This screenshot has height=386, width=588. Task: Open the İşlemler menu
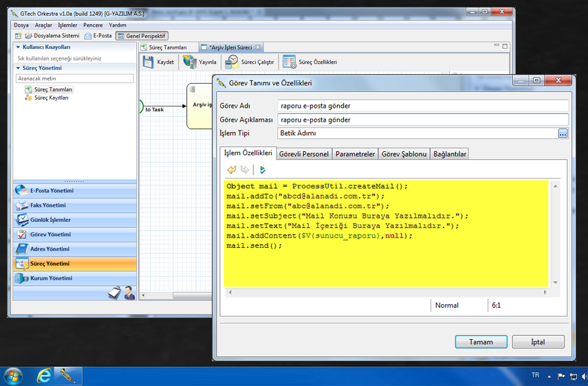[x=67, y=25]
